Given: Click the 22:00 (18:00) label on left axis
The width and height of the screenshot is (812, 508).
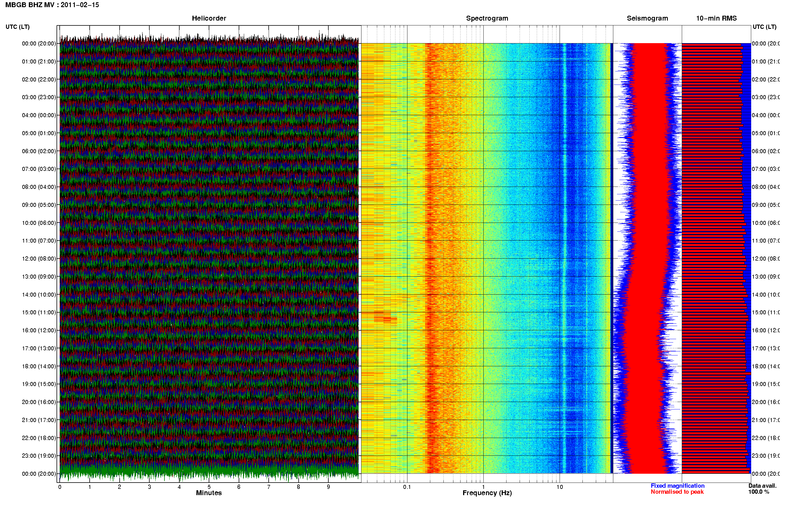Looking at the screenshot, I should [x=39, y=438].
